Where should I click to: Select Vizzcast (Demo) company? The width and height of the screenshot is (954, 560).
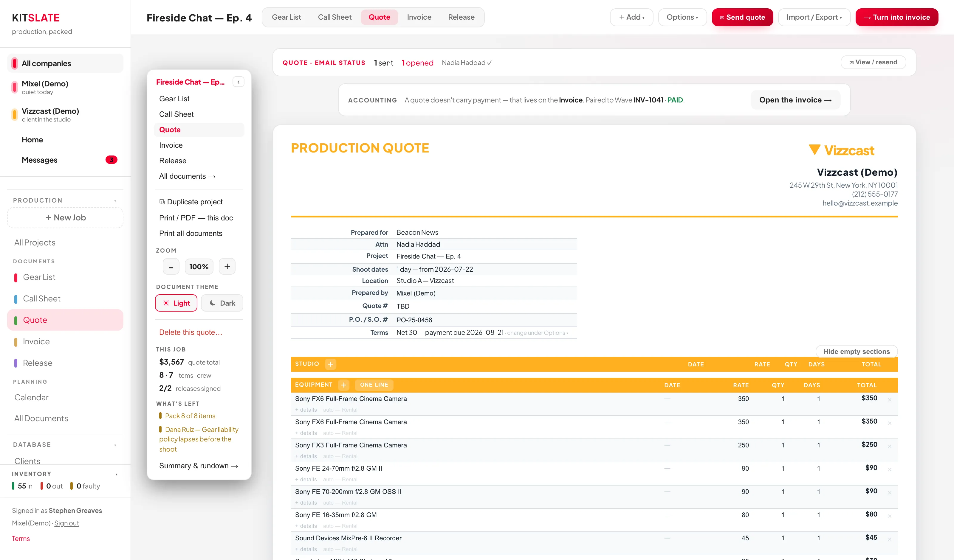65,115
